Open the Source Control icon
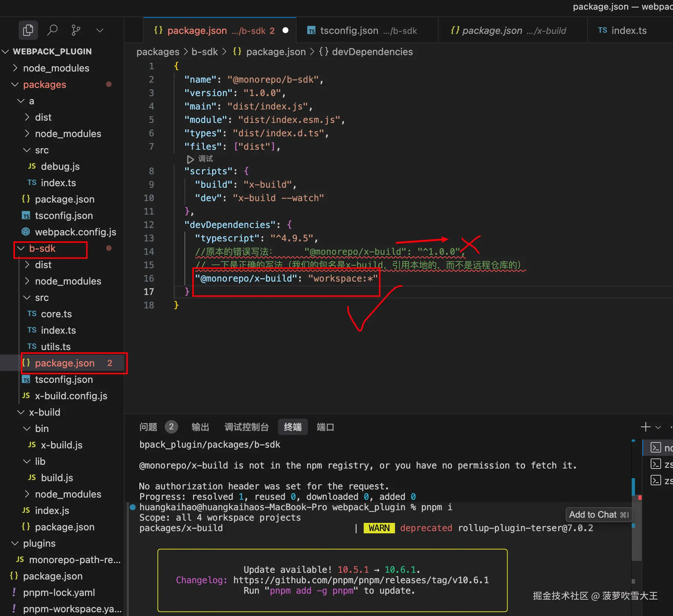Viewport: 673px width, 616px height. coord(76,30)
